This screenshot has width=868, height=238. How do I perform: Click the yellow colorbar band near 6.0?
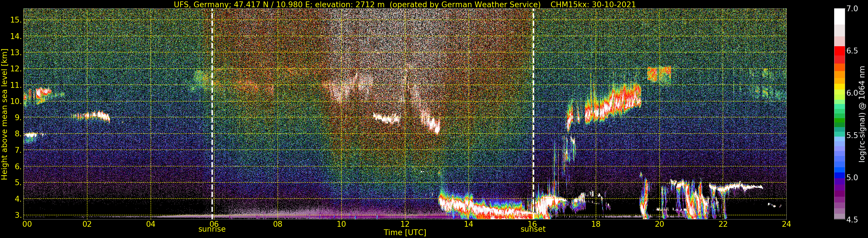point(839,87)
